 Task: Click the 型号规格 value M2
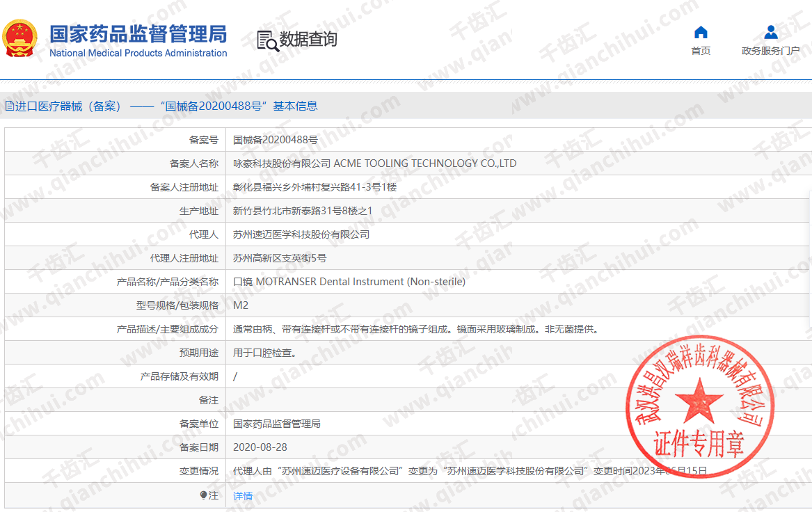241,305
